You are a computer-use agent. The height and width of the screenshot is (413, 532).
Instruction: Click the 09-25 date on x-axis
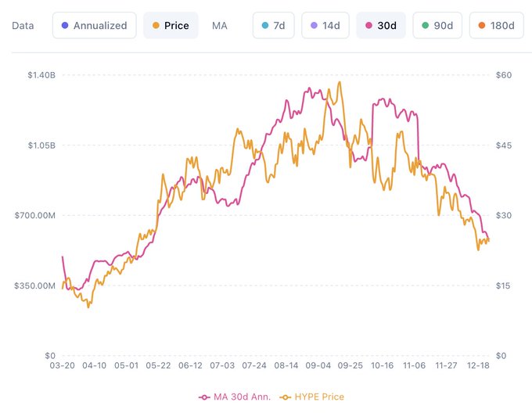(x=351, y=365)
